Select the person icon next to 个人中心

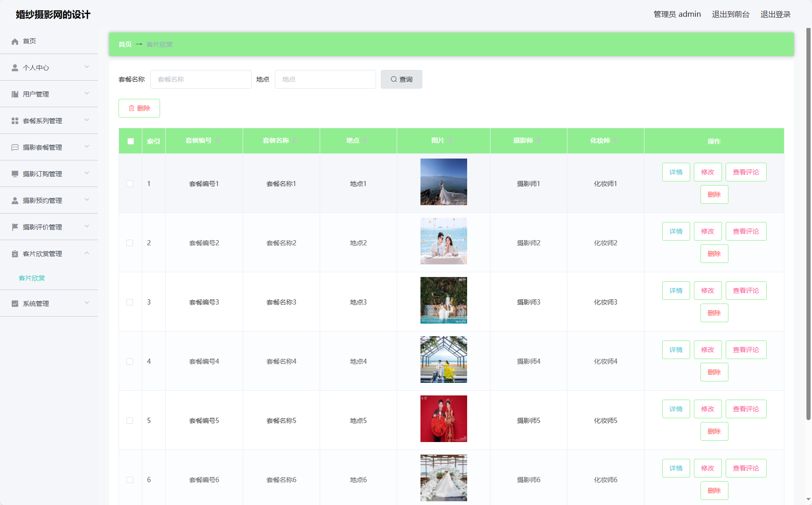14,67
